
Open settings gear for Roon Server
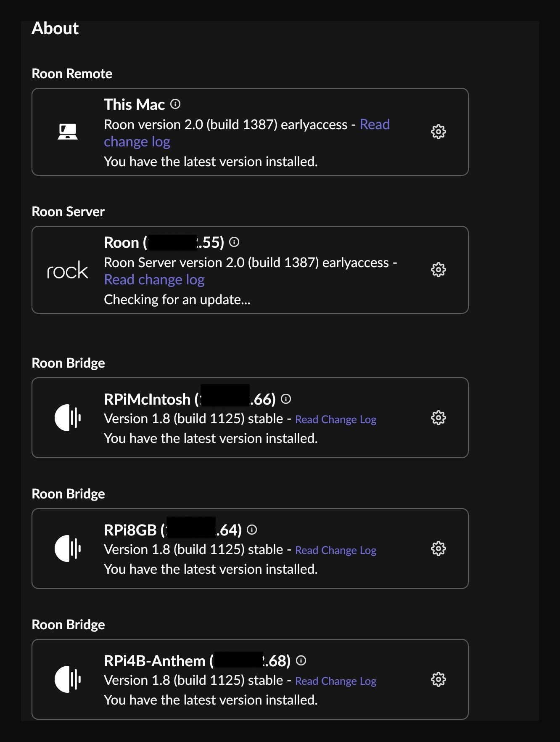[438, 270]
